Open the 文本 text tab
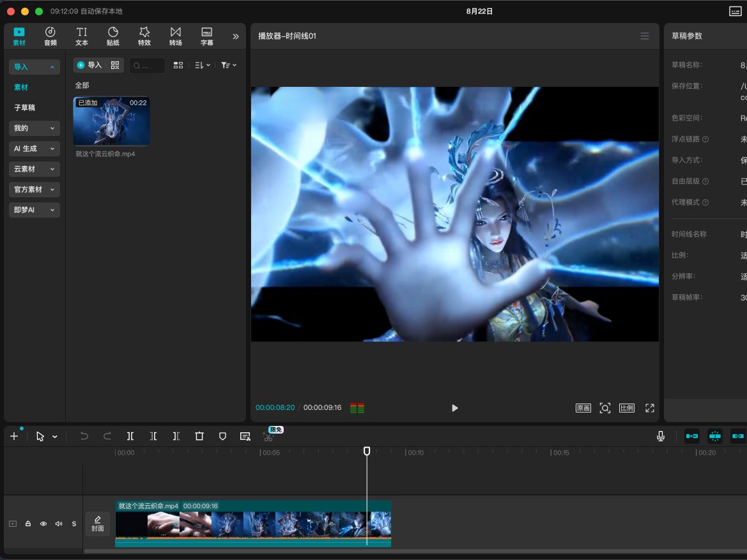The width and height of the screenshot is (747, 560). pos(81,36)
